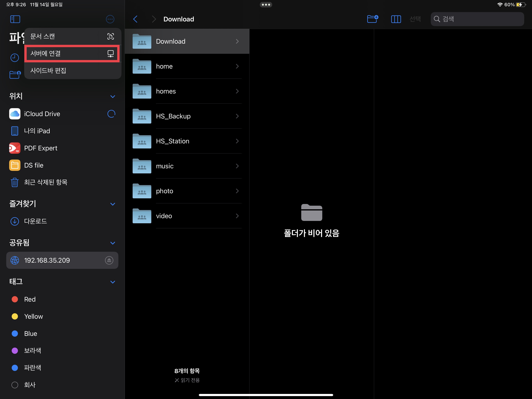Open the multitasking three-dots control
Viewport: 532px width, 399px height.
tap(266, 4)
